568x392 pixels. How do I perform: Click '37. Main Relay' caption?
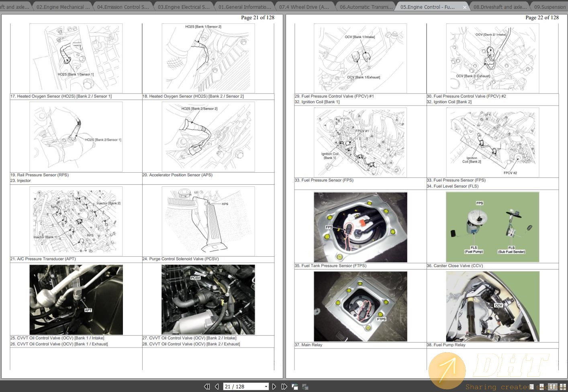click(x=309, y=345)
